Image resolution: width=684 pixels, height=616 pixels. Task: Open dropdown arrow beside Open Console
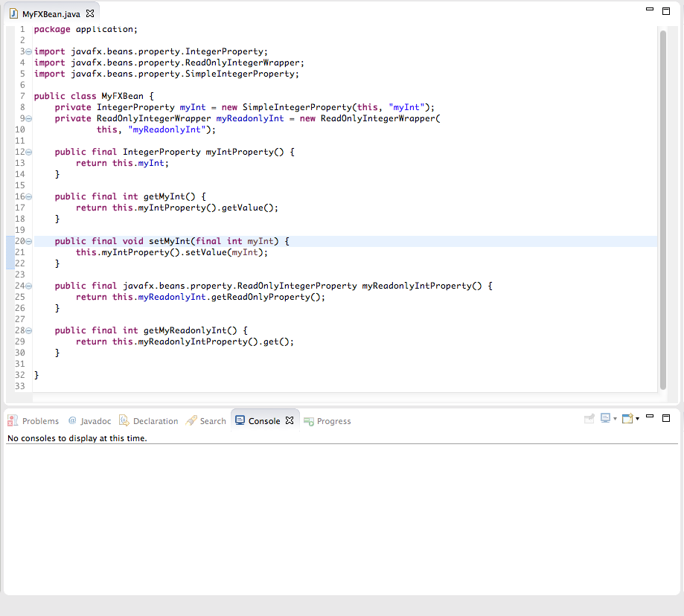(x=637, y=420)
